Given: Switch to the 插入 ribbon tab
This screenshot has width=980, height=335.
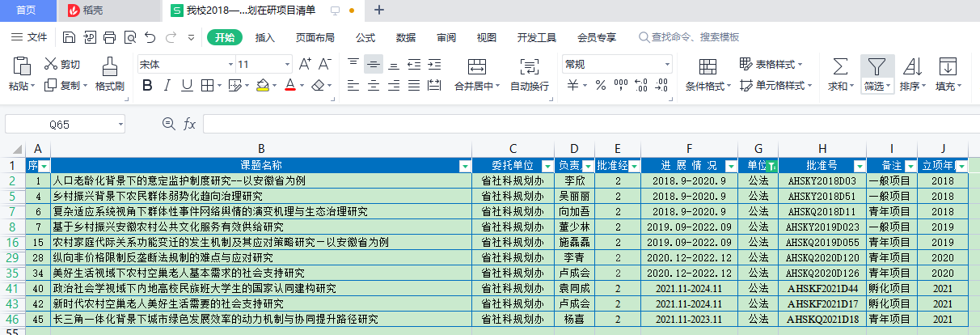Looking at the screenshot, I should point(265,37).
